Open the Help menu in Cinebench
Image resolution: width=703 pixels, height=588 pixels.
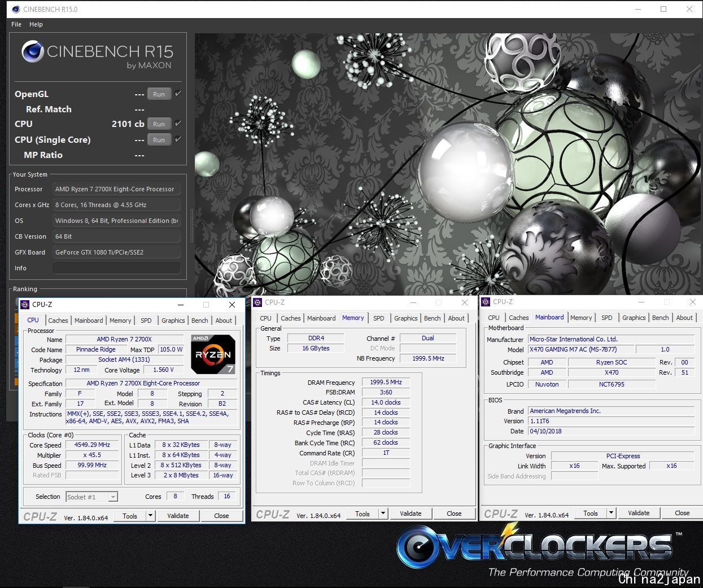36,24
